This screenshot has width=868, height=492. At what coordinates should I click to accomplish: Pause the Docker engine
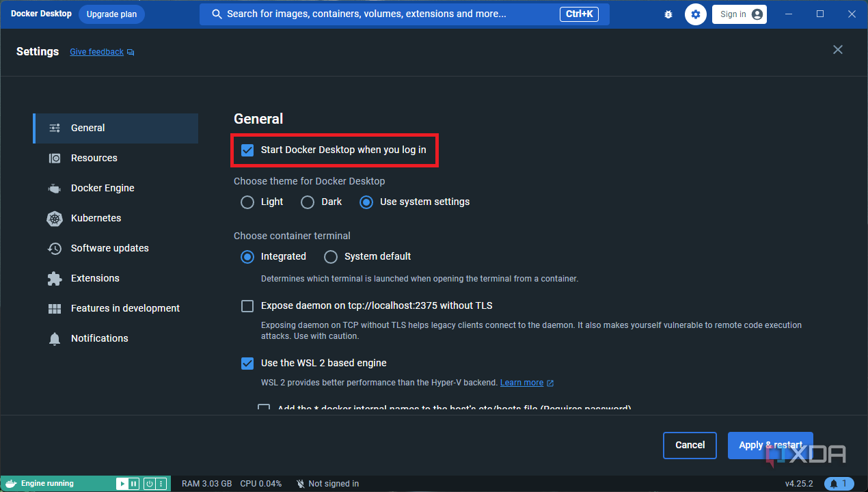[x=134, y=484]
